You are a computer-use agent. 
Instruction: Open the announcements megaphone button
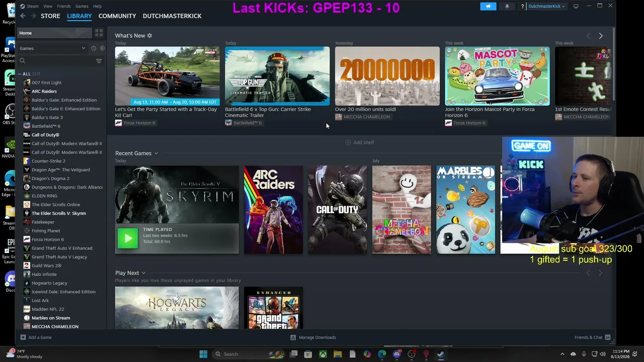[488, 6]
